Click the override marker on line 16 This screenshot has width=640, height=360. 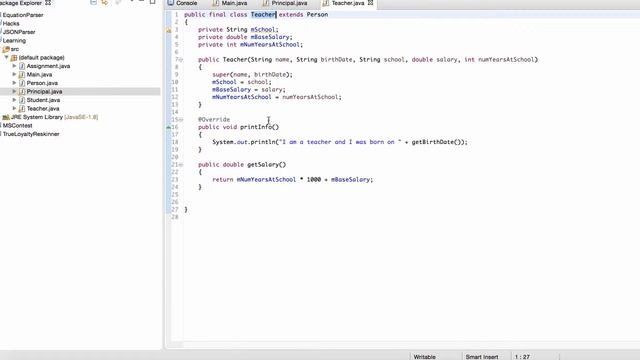point(168,127)
